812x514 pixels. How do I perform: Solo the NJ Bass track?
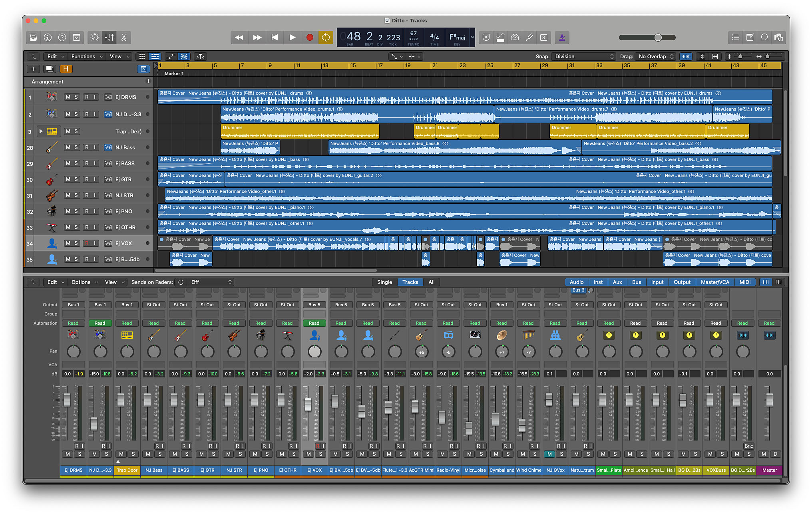coord(76,147)
